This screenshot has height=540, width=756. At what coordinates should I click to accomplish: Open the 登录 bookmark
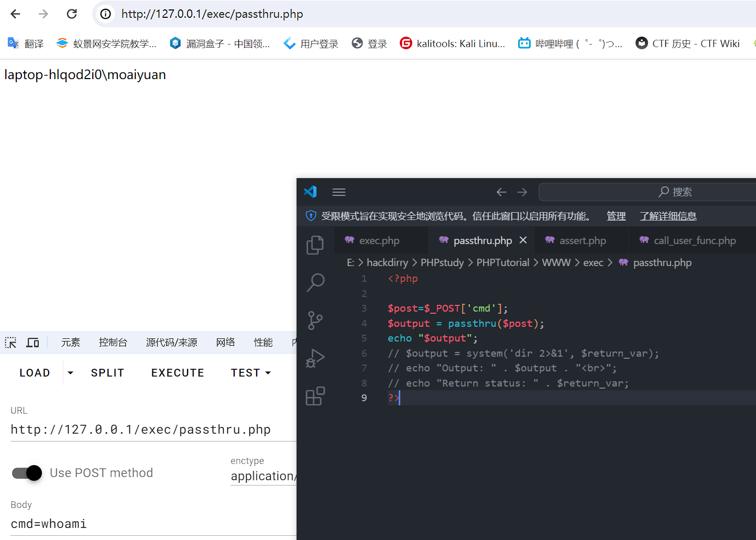coord(369,43)
